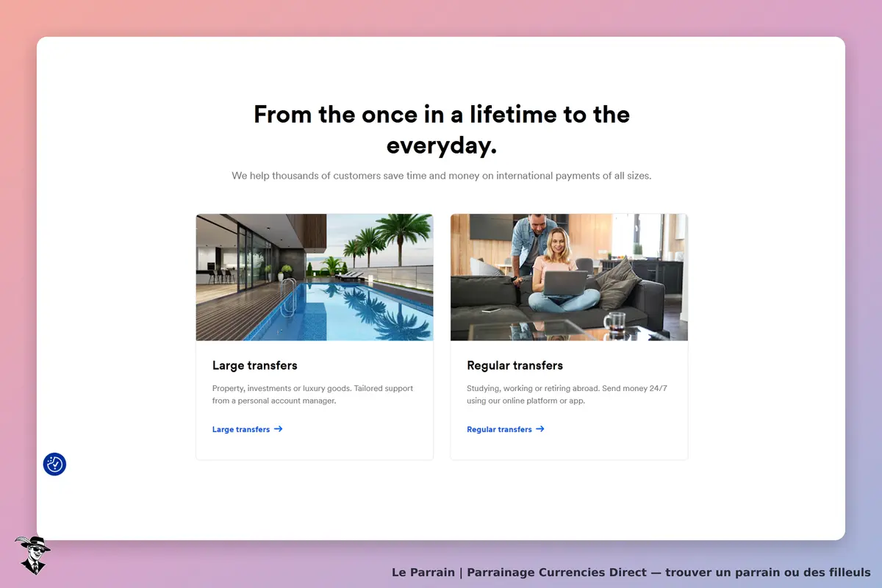Click the swimming pool villa photo
This screenshot has height=588, width=882.
(315, 277)
